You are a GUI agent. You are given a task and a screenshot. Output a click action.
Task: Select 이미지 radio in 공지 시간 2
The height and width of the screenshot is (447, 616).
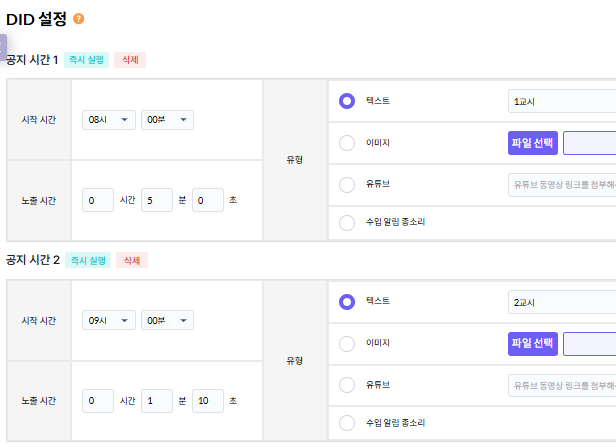(x=347, y=344)
